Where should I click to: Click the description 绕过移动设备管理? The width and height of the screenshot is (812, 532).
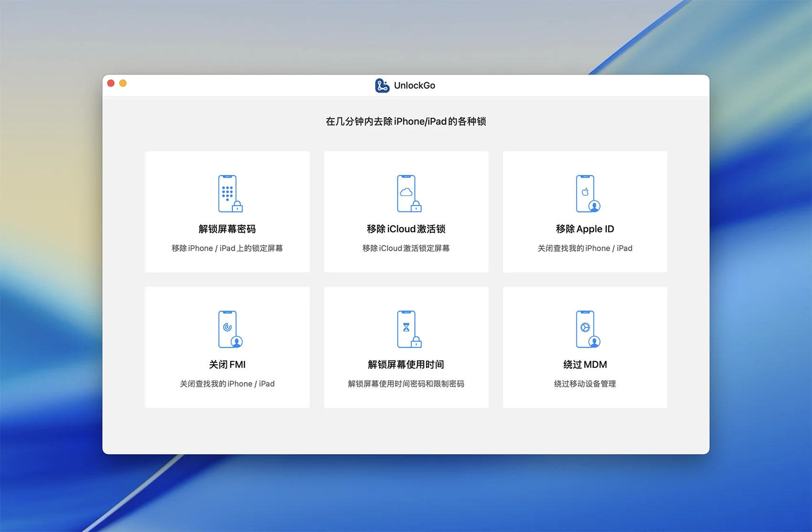pos(585,384)
